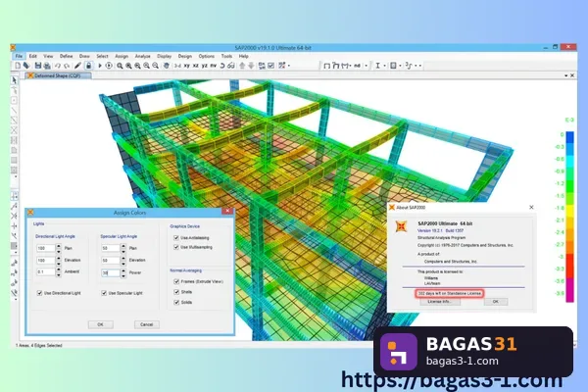This screenshot has width=588, height=392.
Task: Click the Move Up in List arrow
Action: pyautogui.click(x=242, y=66)
